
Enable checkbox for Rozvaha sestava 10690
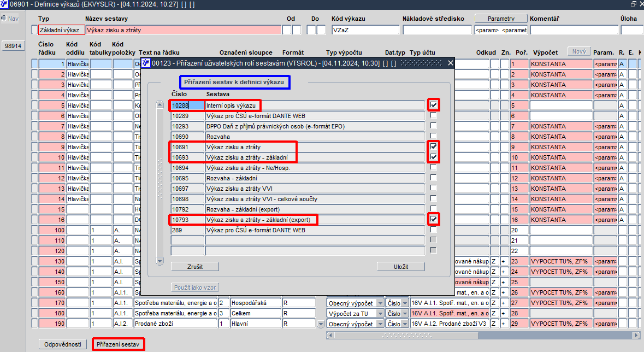433,136
